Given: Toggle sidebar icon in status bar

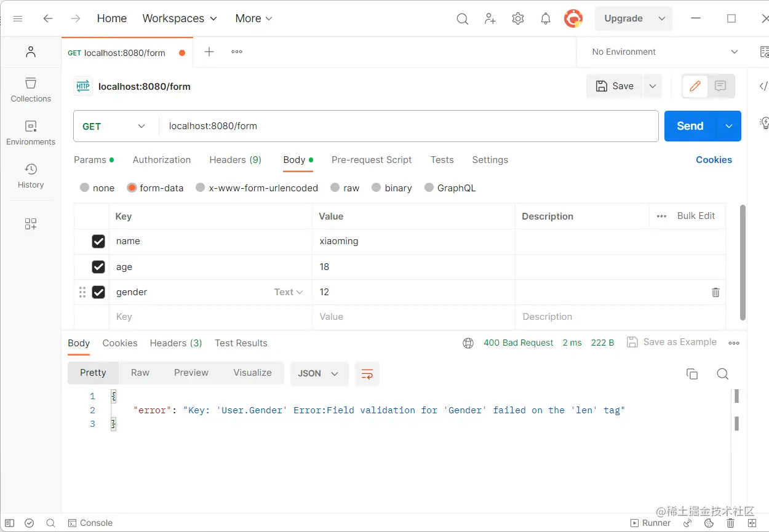Looking at the screenshot, I should (10, 523).
